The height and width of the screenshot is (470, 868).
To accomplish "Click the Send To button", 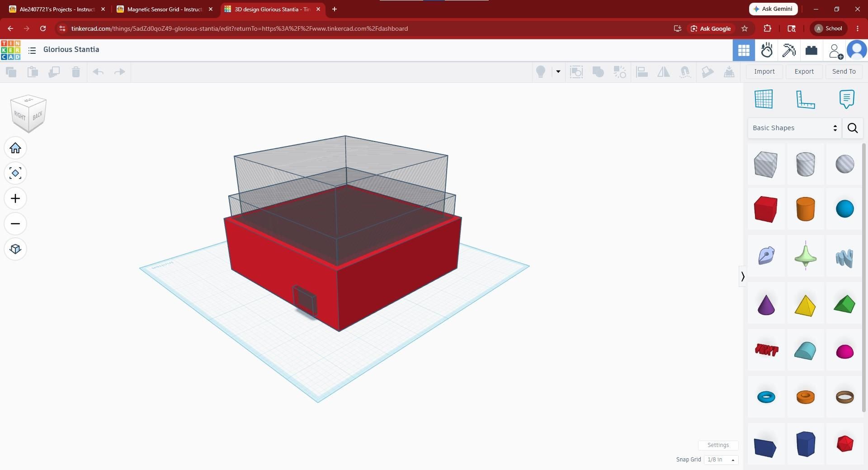I will [x=844, y=71].
